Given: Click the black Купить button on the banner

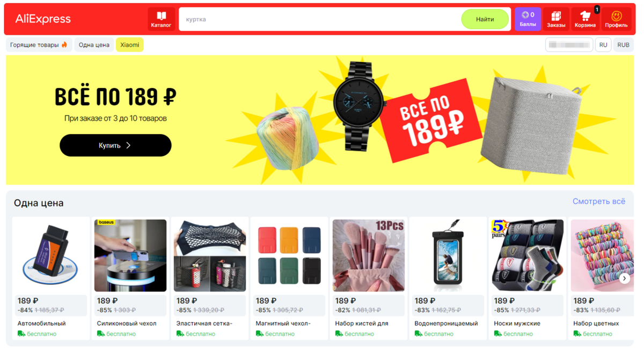Looking at the screenshot, I should pyautogui.click(x=115, y=145).
